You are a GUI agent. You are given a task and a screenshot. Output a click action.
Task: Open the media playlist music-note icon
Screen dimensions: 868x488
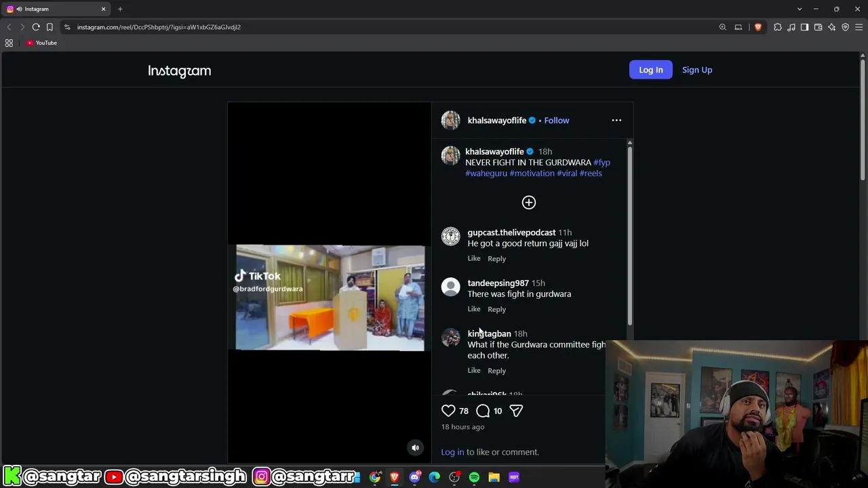(x=791, y=27)
